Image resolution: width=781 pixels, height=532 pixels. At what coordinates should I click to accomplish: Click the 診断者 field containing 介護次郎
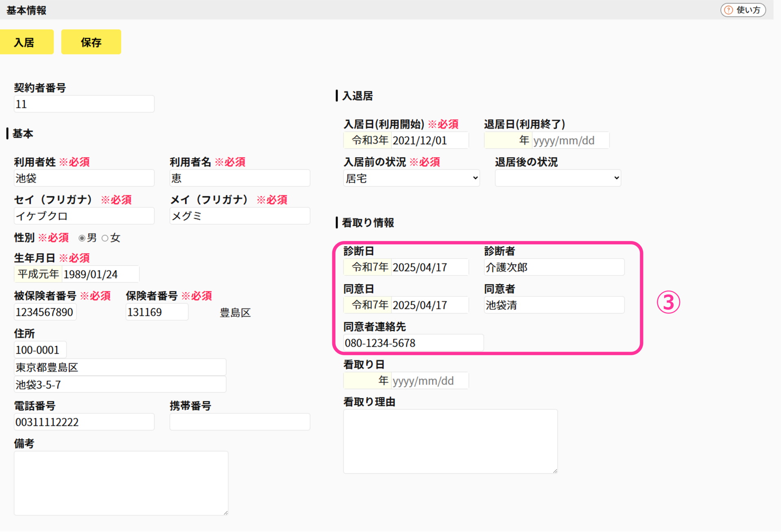554,267
